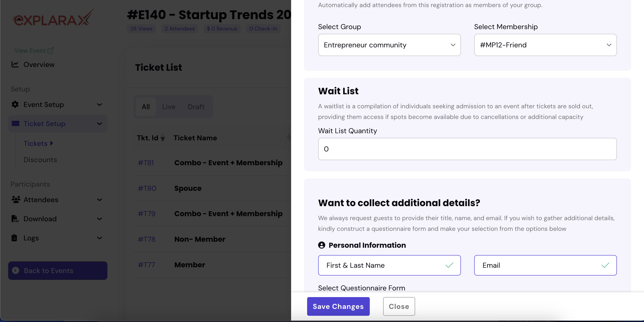
Task: Click the Attendees people icon
Action: tap(16, 200)
